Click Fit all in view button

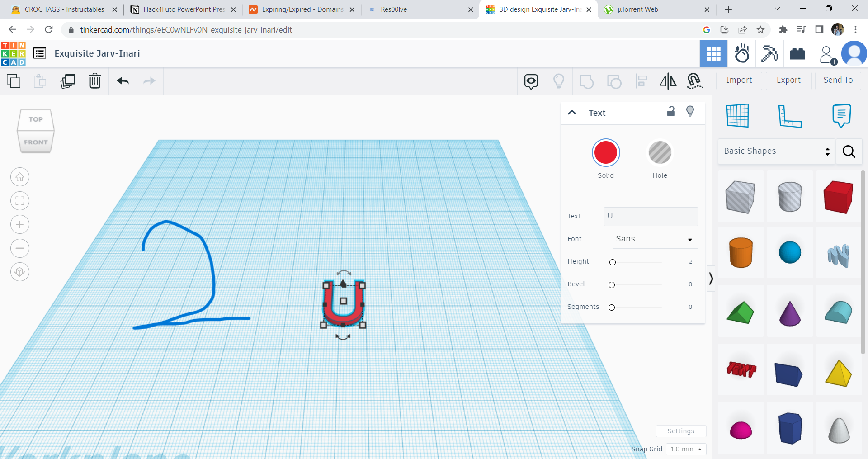[20, 201]
